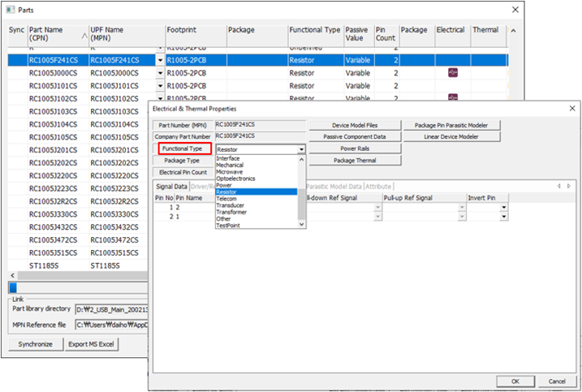Switch to the Signal Data tab
The image size is (582, 392).
click(x=170, y=186)
